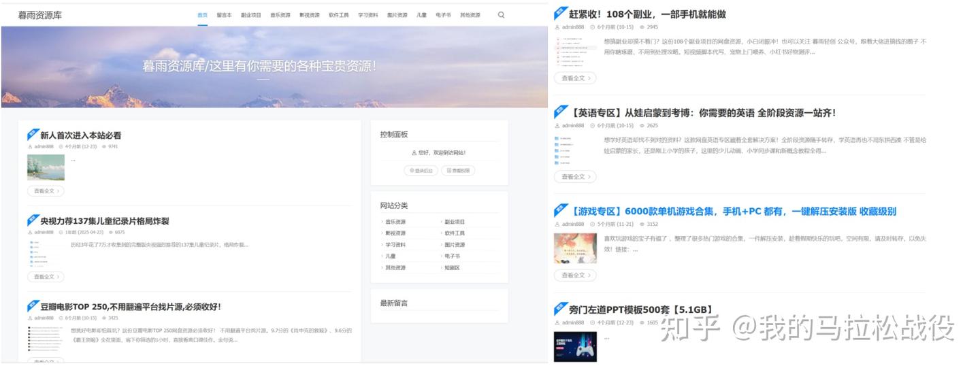980x368 pixels.
Task: Open 学习资料 in the 网站分类 sidebar
Action: pyautogui.click(x=395, y=245)
